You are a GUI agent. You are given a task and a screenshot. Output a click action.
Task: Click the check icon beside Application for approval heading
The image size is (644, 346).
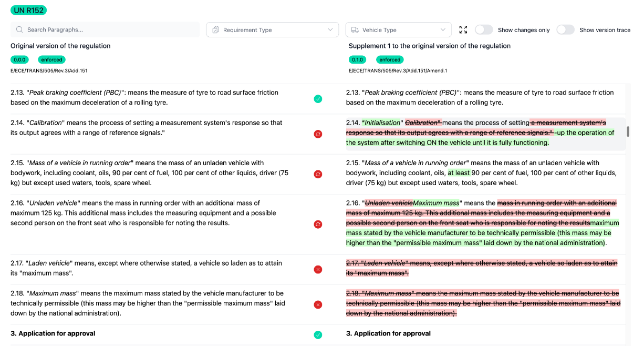pyautogui.click(x=318, y=335)
